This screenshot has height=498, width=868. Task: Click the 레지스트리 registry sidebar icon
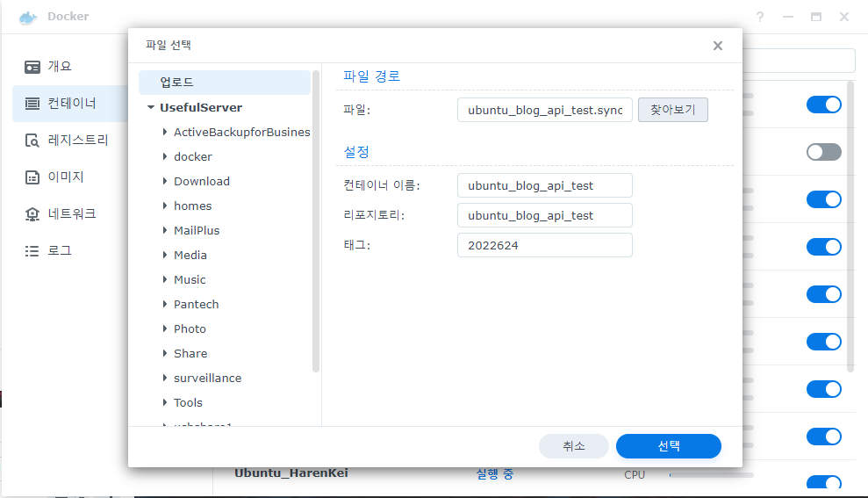pos(32,141)
